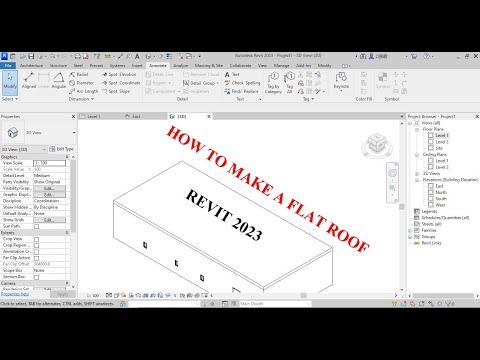Open the Help question mark icon
480x360 pixels.
426,56
